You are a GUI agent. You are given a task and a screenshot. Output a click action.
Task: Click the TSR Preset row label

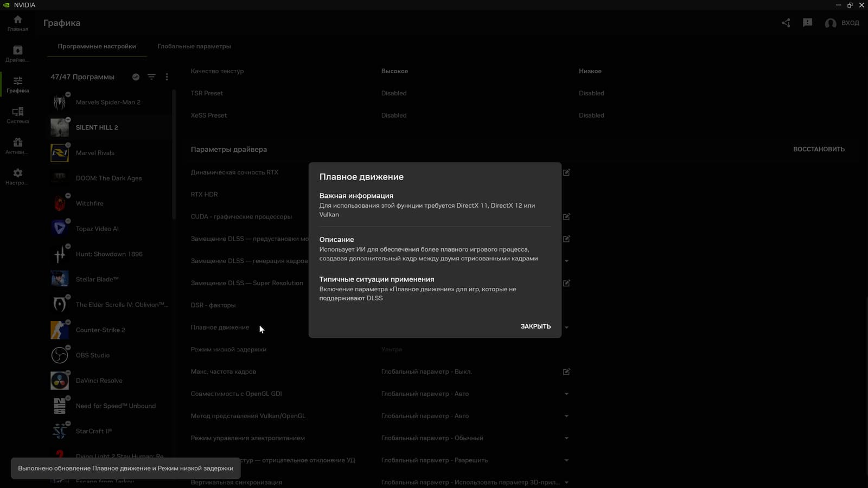tap(207, 93)
